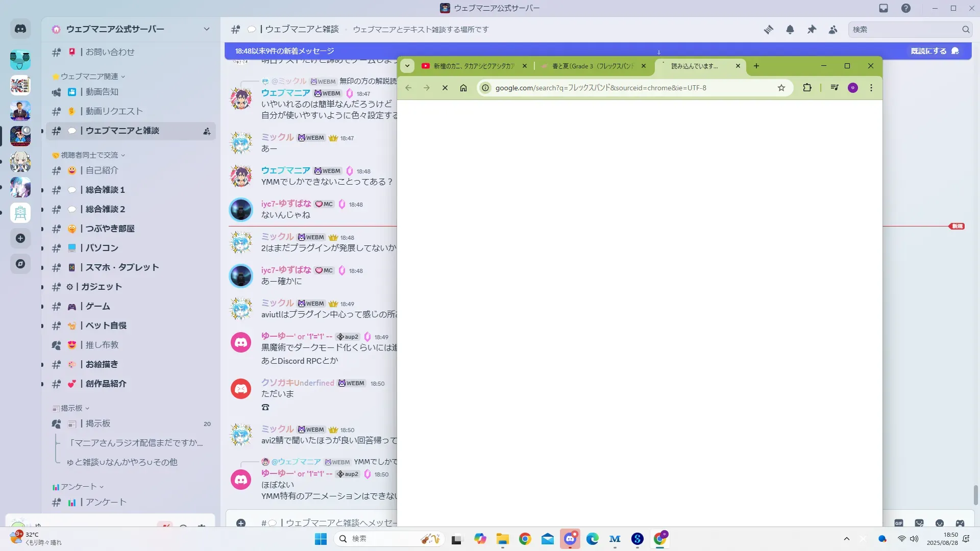
Task: Click the notification bell icon
Action: 790,30
